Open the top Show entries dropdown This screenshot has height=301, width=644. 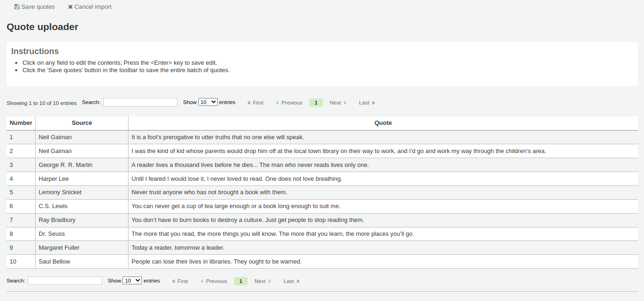(x=208, y=102)
